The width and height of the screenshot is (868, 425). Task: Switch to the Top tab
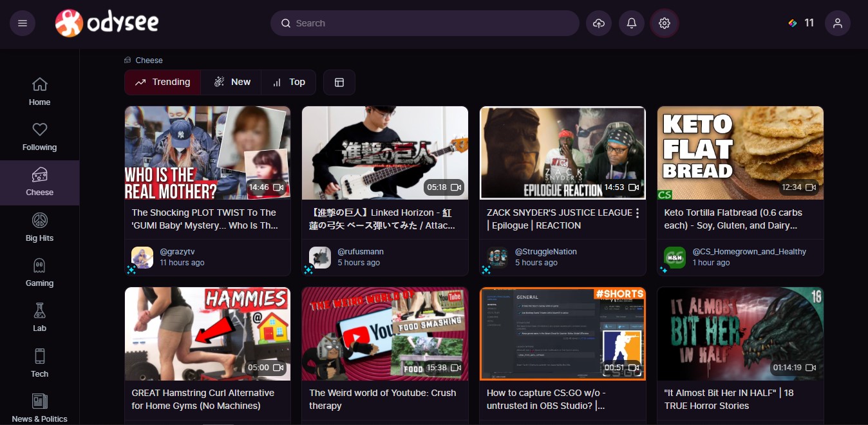point(288,82)
